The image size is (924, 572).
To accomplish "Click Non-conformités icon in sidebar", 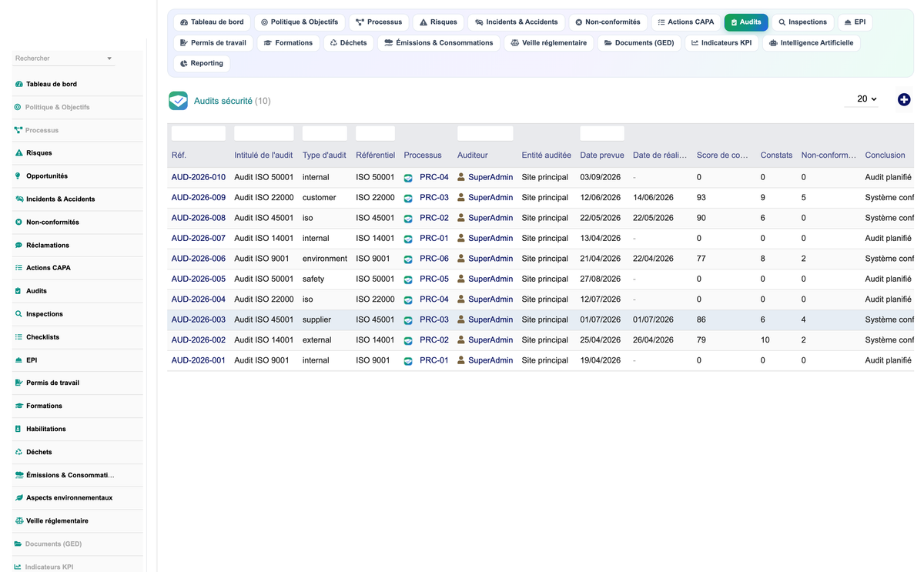I will [18, 222].
